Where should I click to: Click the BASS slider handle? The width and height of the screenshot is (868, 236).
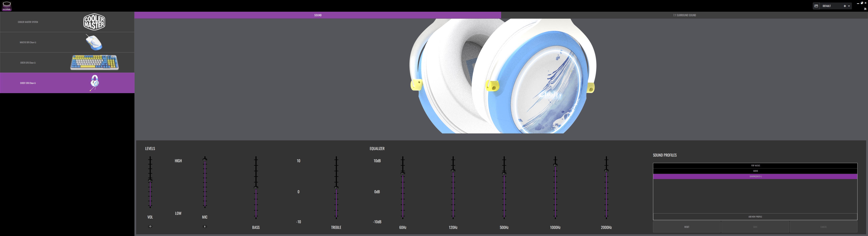coord(256,188)
